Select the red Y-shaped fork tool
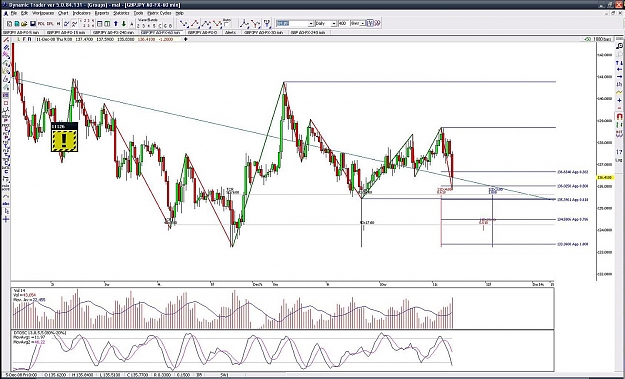This screenshot has height=379, width=625. (x=255, y=24)
